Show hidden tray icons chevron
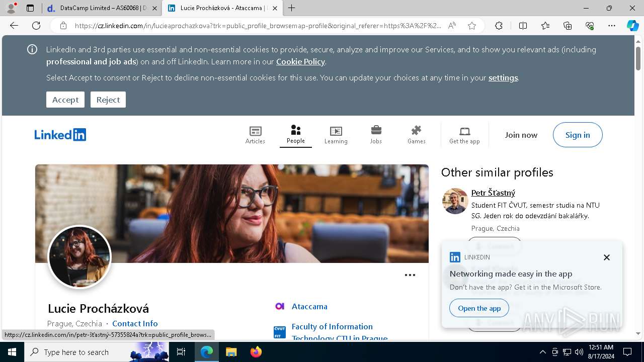This screenshot has width=644, height=362. pos(542,352)
